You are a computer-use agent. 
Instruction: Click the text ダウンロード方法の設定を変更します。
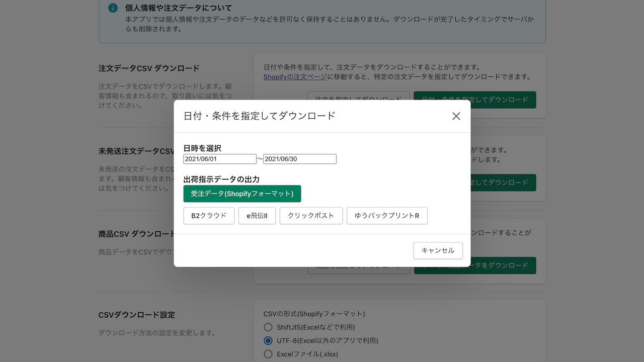pos(157,332)
